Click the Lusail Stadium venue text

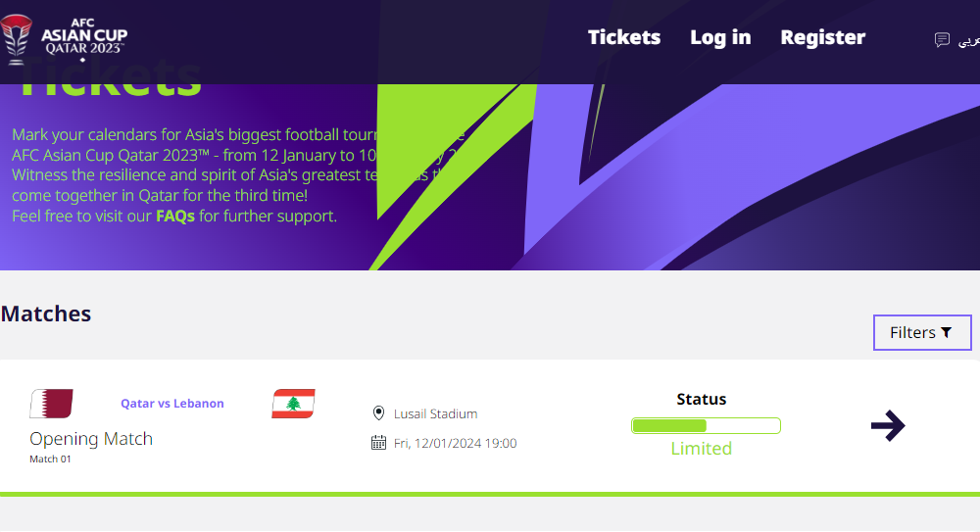point(436,413)
